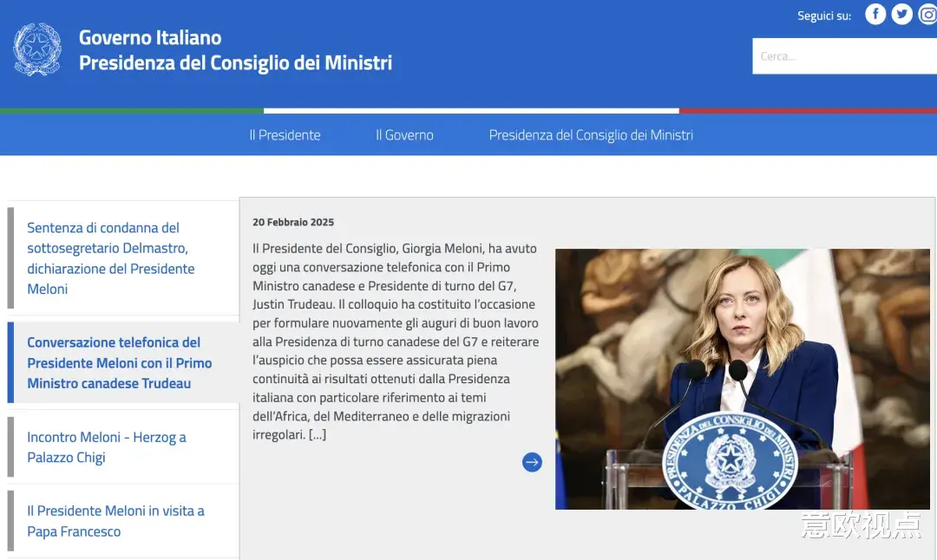Select Conversazione telefonica Meloni Trudeau news item
Viewport: 937px width, 560px height.
coord(123,362)
